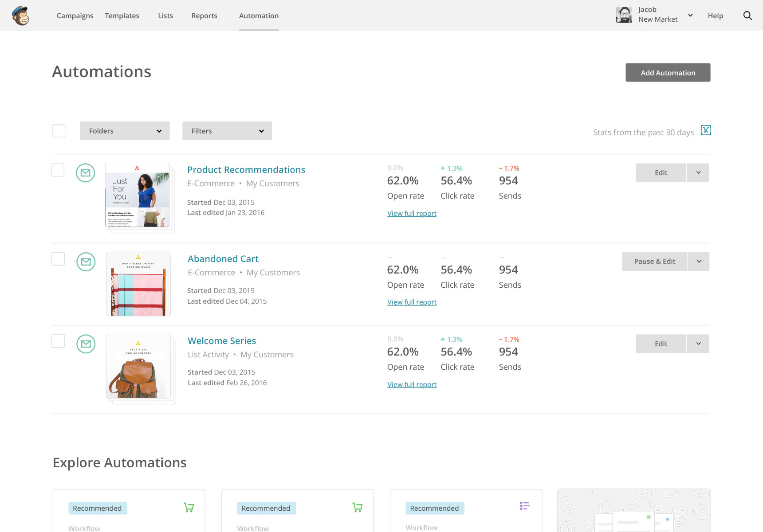The height and width of the screenshot is (532, 763).
Task: Click the Abandoned Cart blanket thumbnail
Action: tap(138, 284)
